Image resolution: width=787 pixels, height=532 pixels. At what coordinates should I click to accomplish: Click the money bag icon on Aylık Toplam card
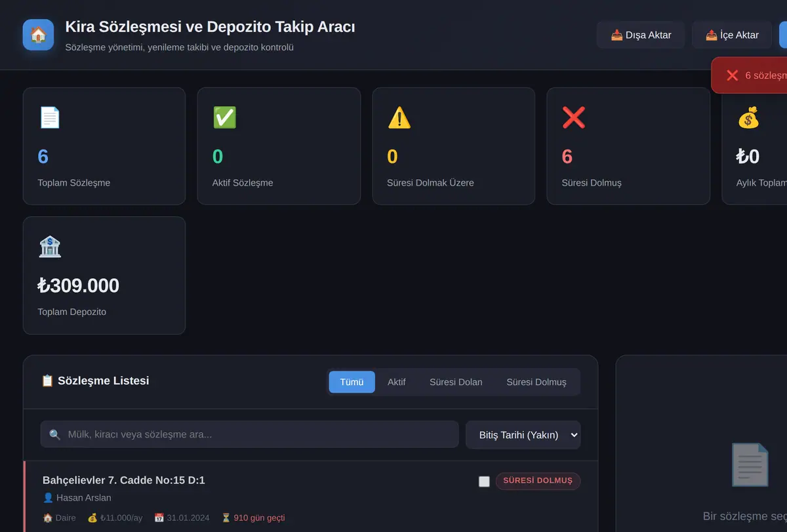point(748,117)
